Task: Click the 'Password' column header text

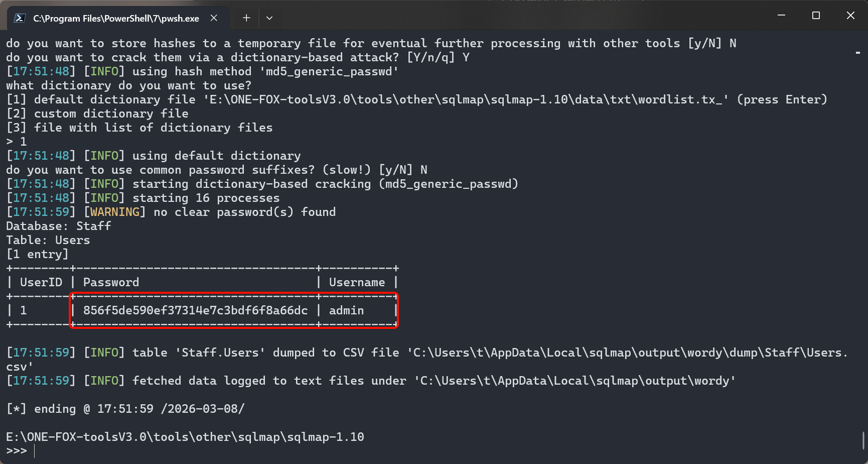Action: pos(111,282)
